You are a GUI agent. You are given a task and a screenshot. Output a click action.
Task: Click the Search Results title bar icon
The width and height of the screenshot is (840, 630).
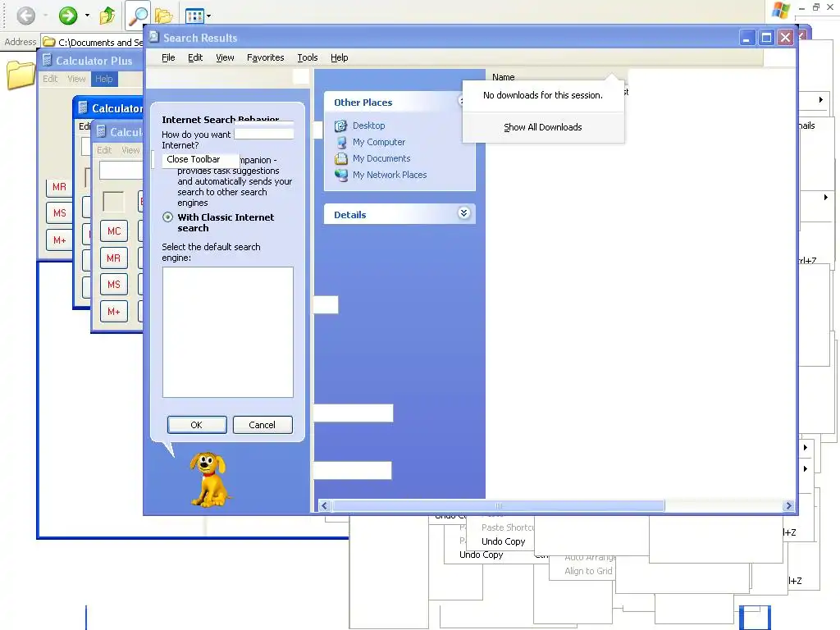coord(154,38)
